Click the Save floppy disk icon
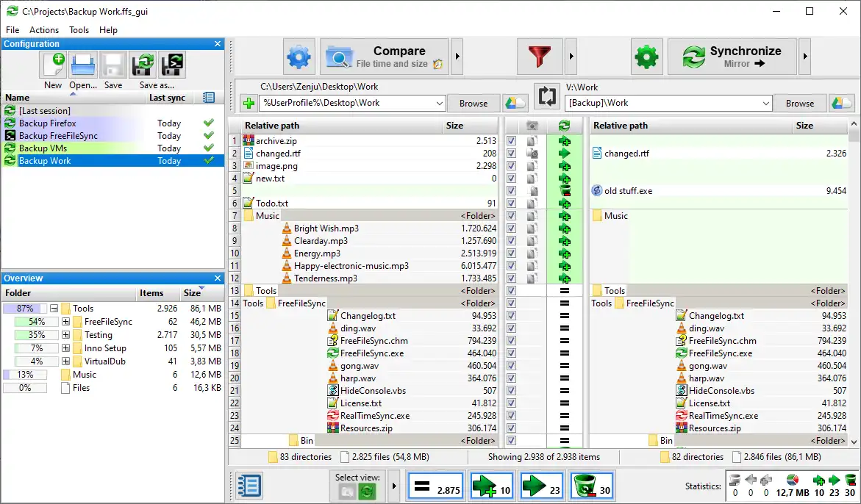 tap(112, 65)
